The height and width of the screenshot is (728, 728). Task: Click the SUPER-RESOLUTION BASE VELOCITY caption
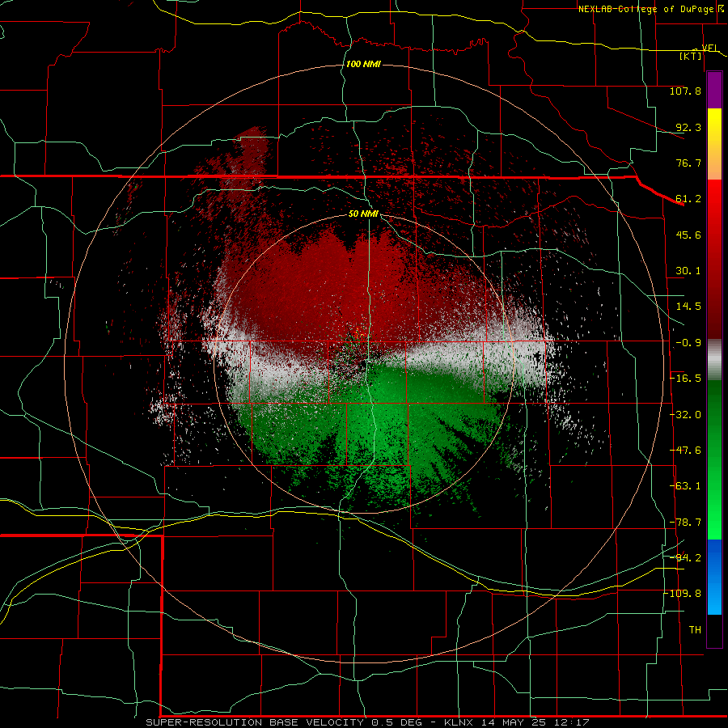pyautogui.click(x=255, y=722)
